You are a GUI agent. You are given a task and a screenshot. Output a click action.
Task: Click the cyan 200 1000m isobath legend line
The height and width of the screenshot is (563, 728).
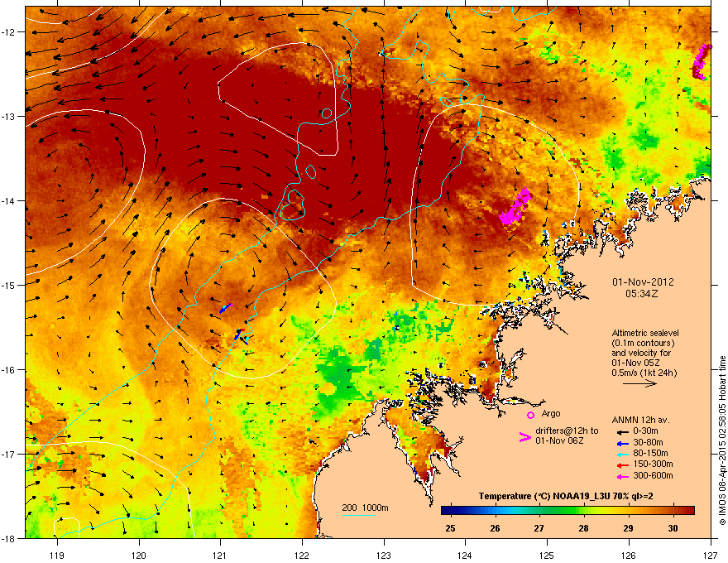coord(358,515)
